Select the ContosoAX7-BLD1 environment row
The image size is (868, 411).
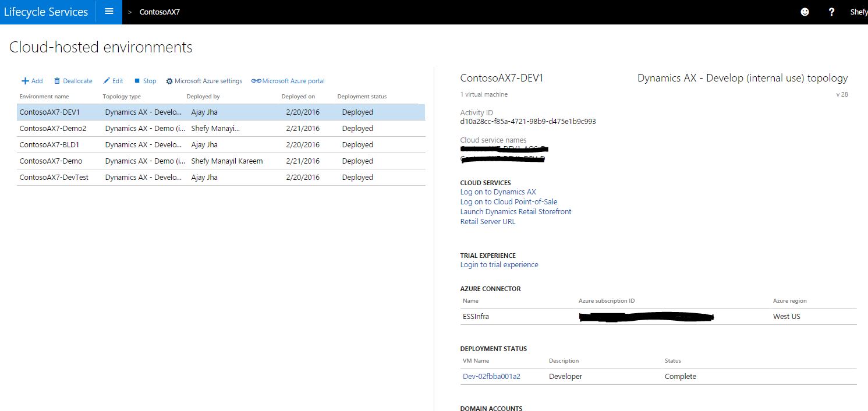pyautogui.click(x=49, y=145)
